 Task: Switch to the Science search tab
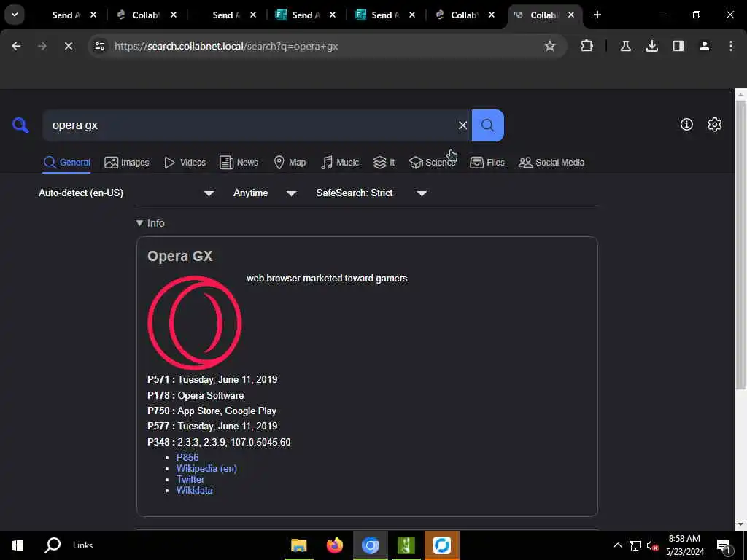[432, 163]
